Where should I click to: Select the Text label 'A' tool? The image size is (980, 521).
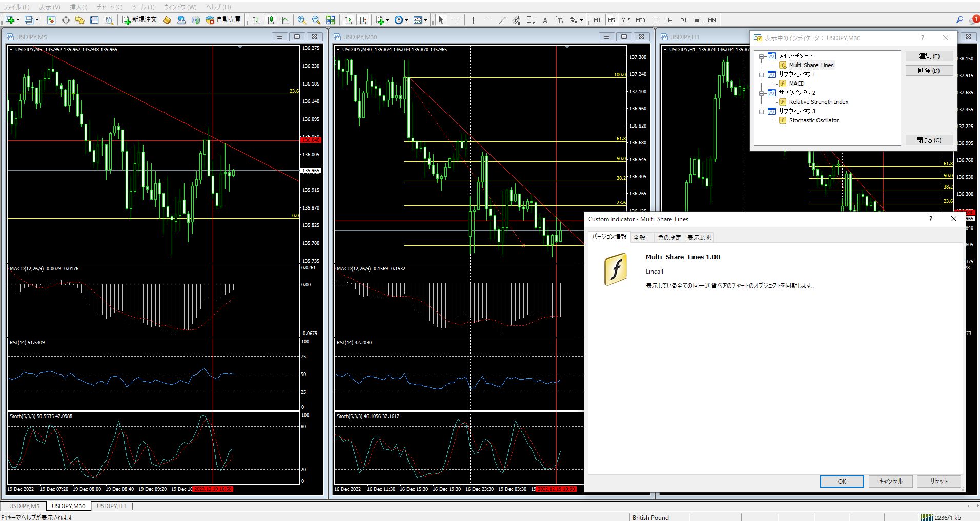point(545,20)
